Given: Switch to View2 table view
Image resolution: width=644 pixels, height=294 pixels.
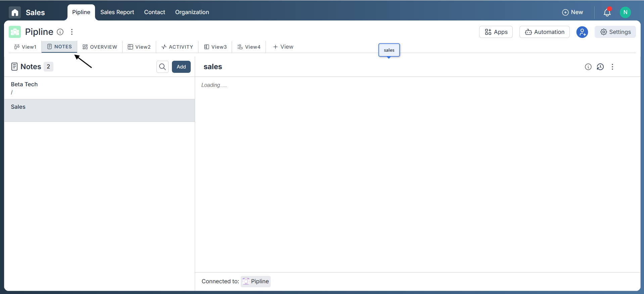Looking at the screenshot, I should point(139,47).
